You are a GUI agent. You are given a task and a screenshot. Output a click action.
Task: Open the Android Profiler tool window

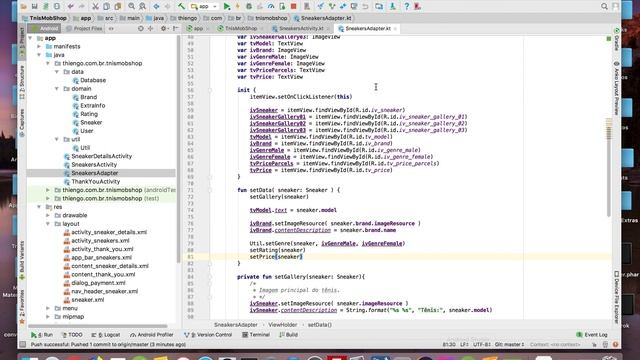coord(151,335)
